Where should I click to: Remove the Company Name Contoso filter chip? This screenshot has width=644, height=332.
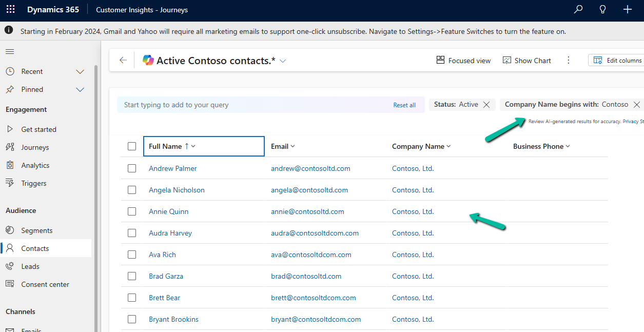(636, 105)
